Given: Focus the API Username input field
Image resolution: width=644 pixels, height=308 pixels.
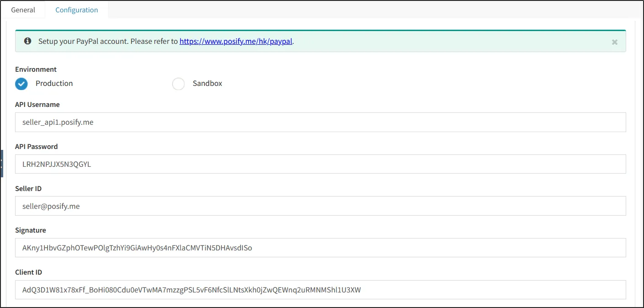Looking at the screenshot, I should click(x=320, y=122).
